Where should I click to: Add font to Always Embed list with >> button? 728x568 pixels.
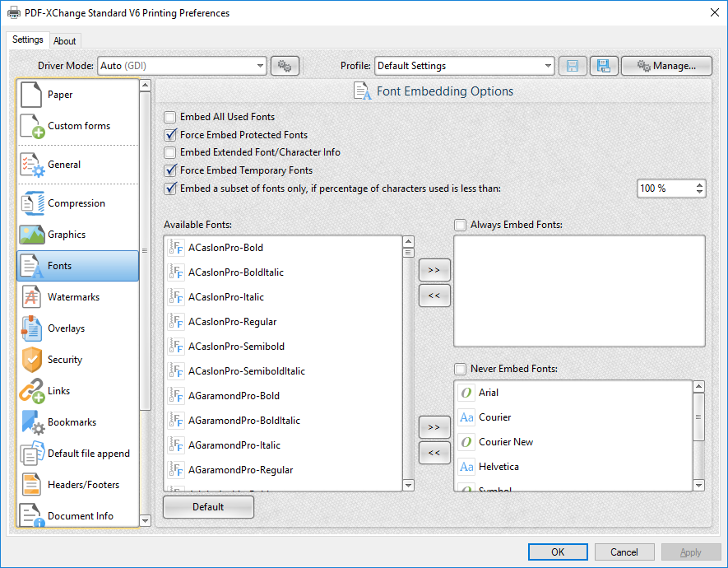[x=434, y=270]
